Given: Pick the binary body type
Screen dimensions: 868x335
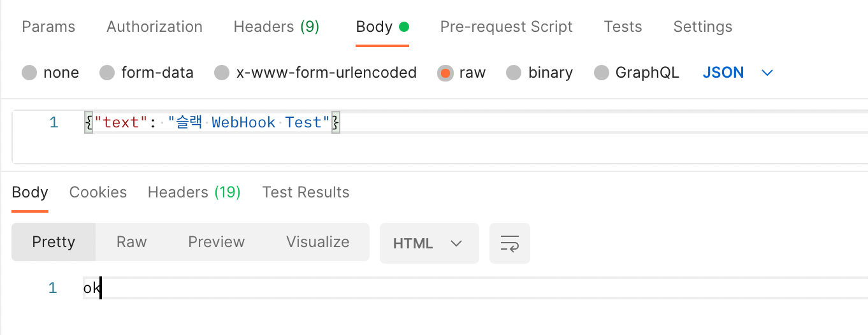Looking at the screenshot, I should [x=514, y=73].
